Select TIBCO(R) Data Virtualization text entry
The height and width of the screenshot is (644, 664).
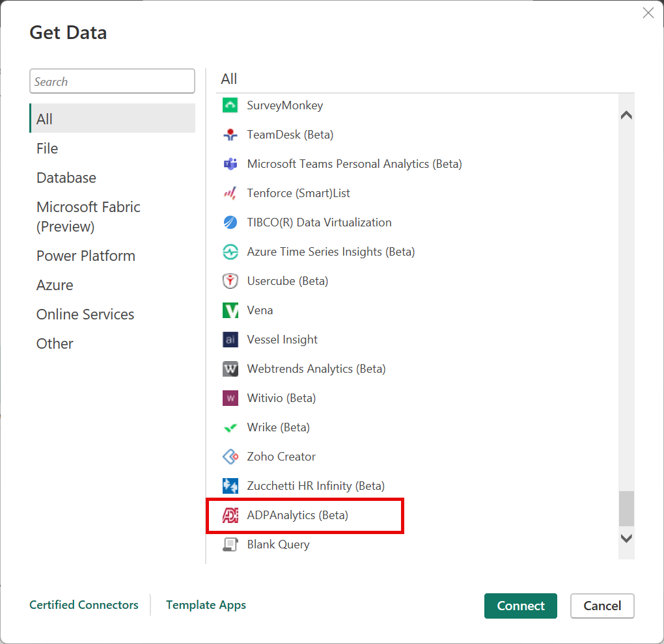coord(319,222)
